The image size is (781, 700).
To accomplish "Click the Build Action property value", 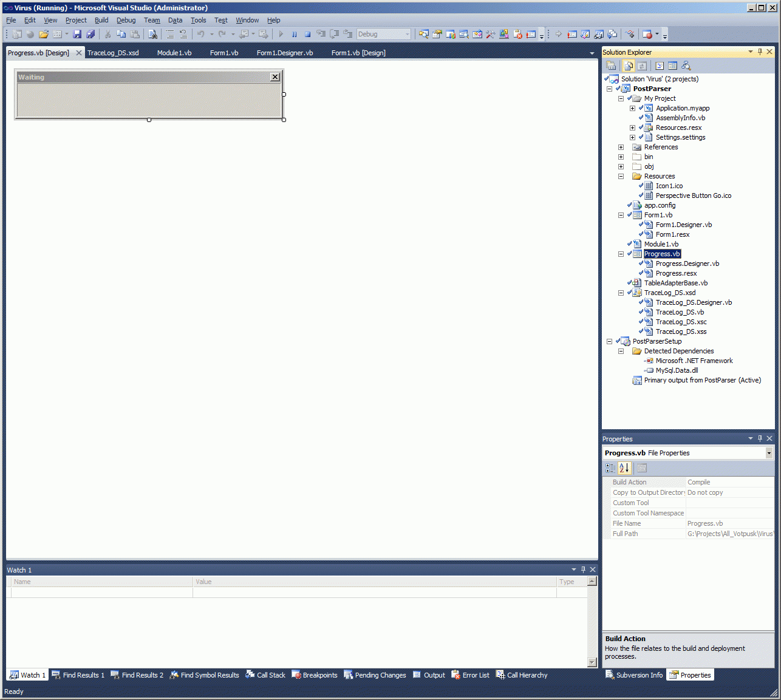I will (730, 482).
